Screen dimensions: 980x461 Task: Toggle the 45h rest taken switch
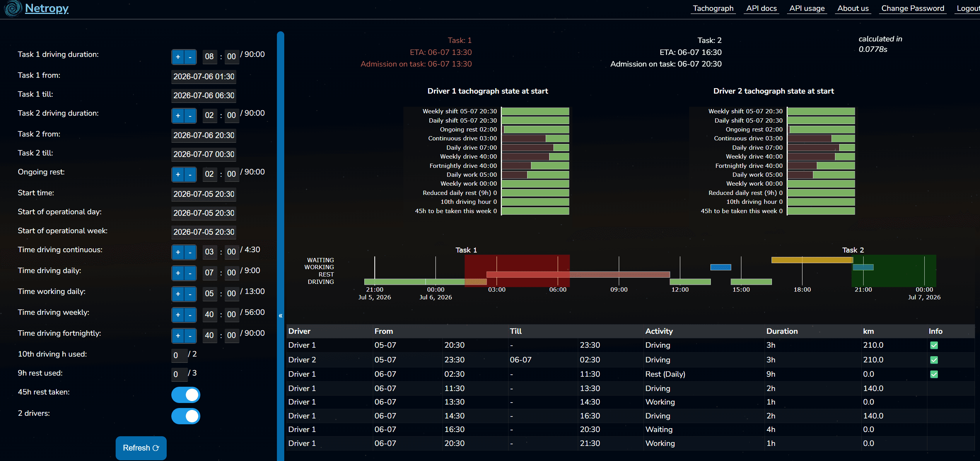186,395
